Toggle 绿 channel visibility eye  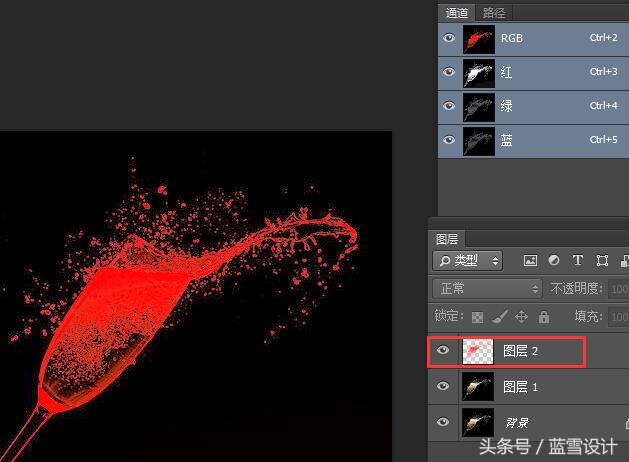pos(449,106)
